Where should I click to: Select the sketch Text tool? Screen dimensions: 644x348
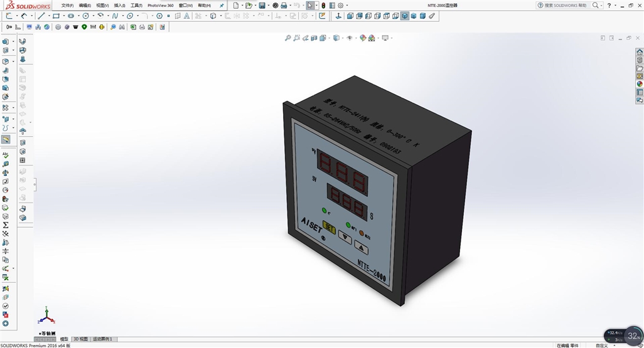pyautogui.click(x=186, y=16)
